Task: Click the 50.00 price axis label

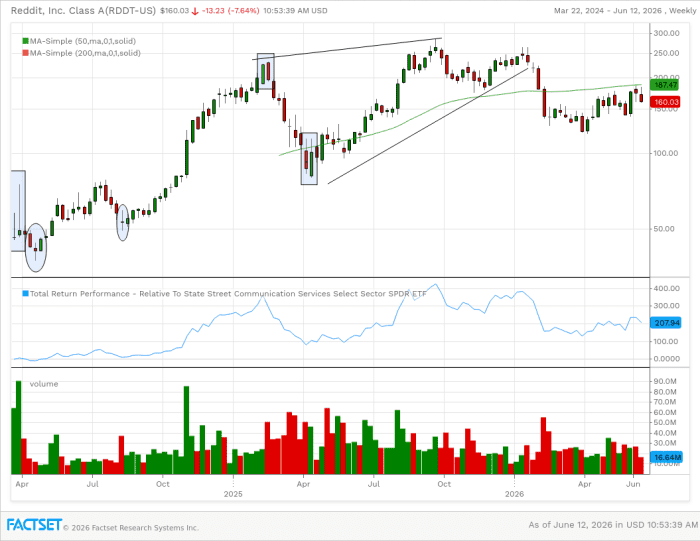Action: tap(664, 229)
